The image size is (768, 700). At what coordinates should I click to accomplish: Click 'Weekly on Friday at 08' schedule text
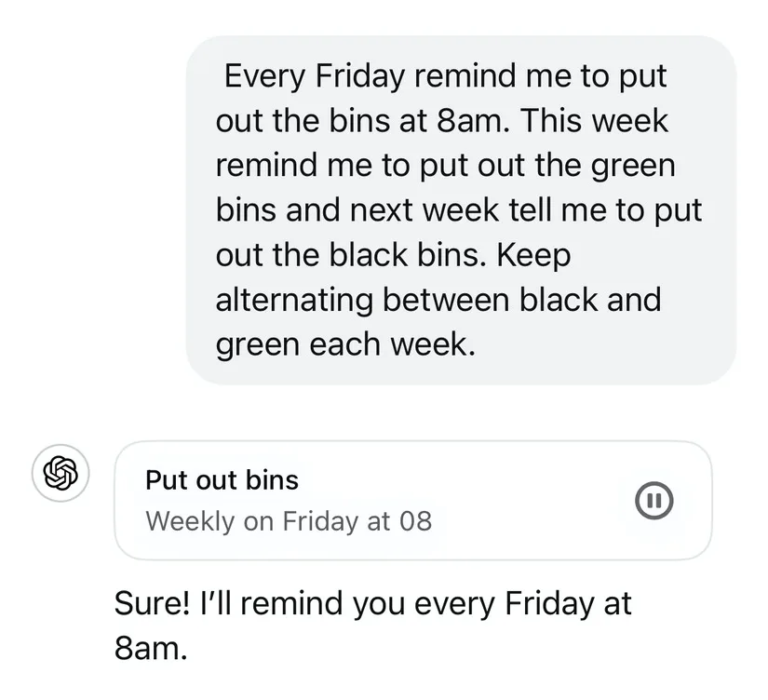(x=289, y=521)
